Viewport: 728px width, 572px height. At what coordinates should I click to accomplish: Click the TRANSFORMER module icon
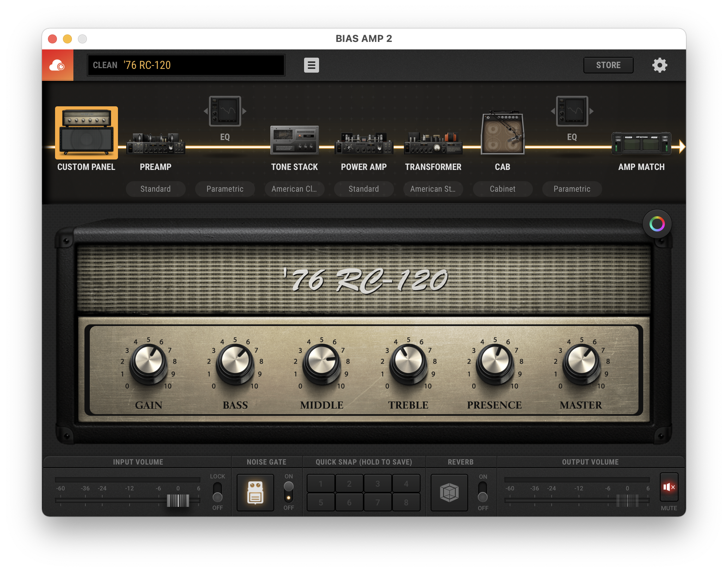pyautogui.click(x=433, y=142)
